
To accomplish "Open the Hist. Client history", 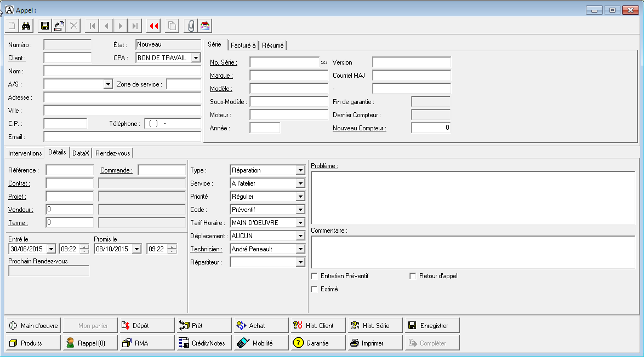I will coord(317,325).
